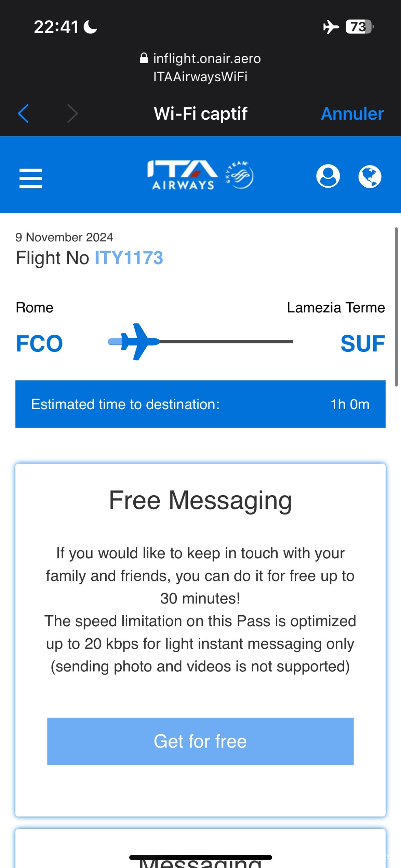Tap the padlock icon beside the URL
Screen dimensions: 401x868
pos(144,58)
